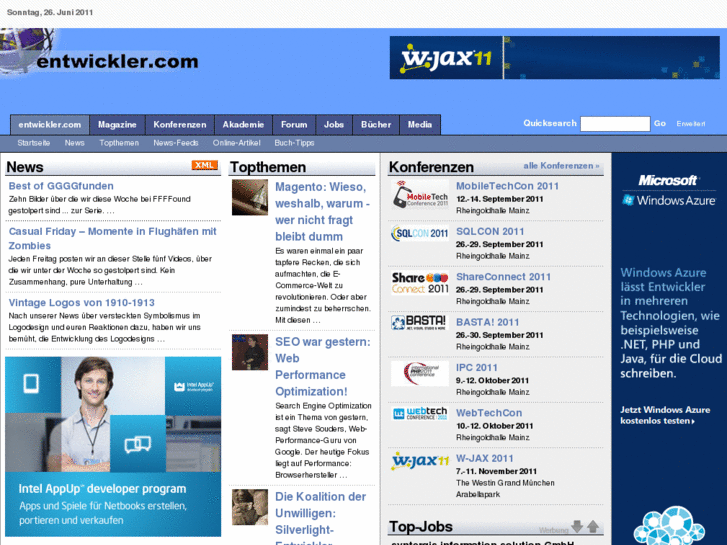Open Die Koalition der Unwilligen headline
The width and height of the screenshot is (727, 545).
click(x=320, y=517)
